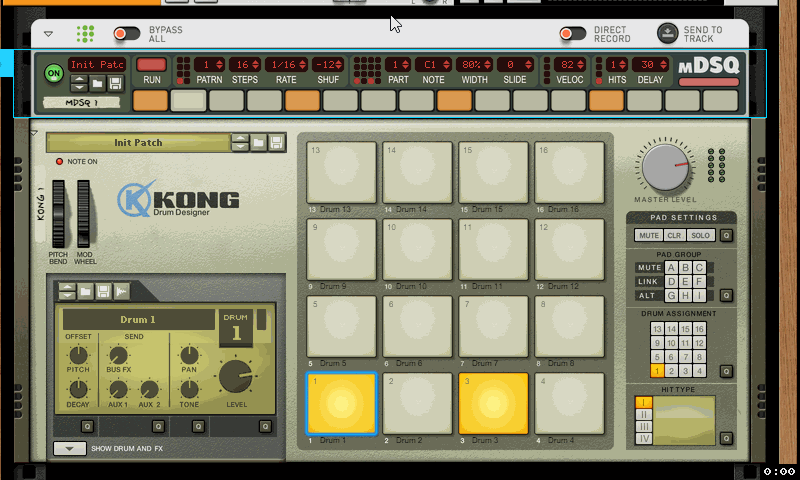The height and width of the screenshot is (480, 800).
Task: Adjust the DELAY 30 stepper
Action: (663, 65)
